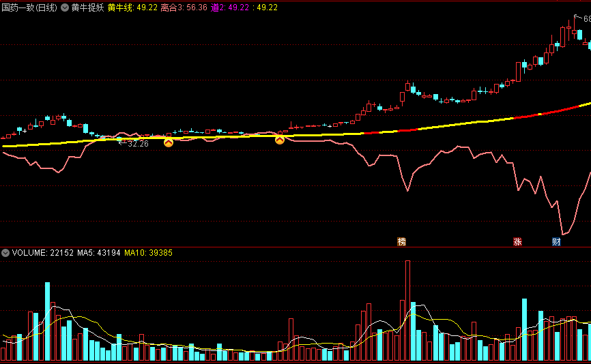Select the VOLUME: 22152 readout

coord(42,253)
